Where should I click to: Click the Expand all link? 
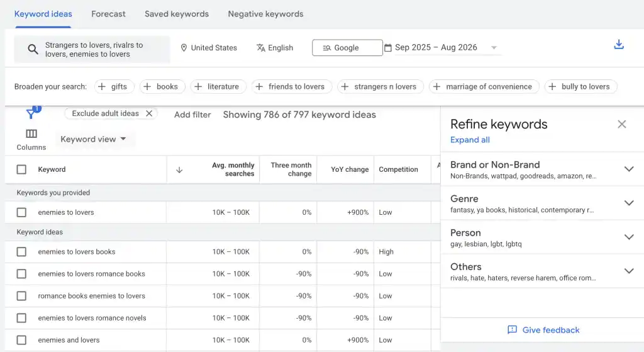(470, 140)
